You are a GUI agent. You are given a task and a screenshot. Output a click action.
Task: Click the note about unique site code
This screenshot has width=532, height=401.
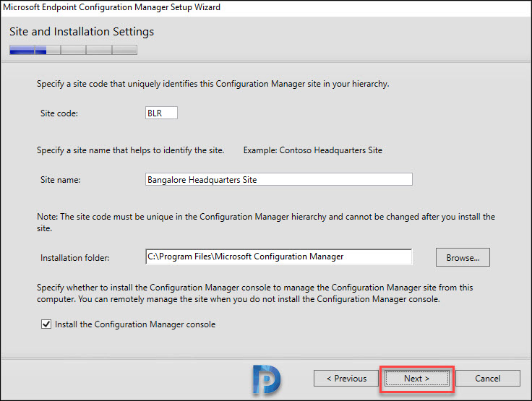[266, 223]
